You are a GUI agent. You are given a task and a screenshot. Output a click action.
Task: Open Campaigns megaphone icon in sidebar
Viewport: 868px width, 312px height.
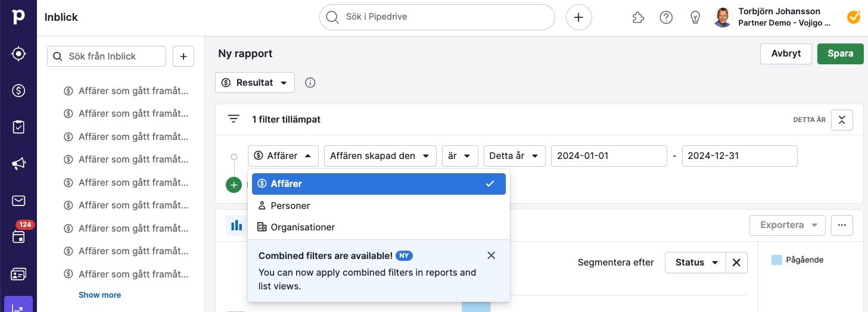(x=18, y=164)
